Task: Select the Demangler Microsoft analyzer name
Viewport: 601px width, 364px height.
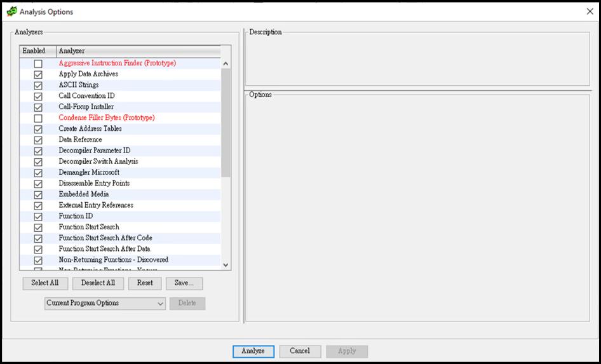Action: pos(89,172)
